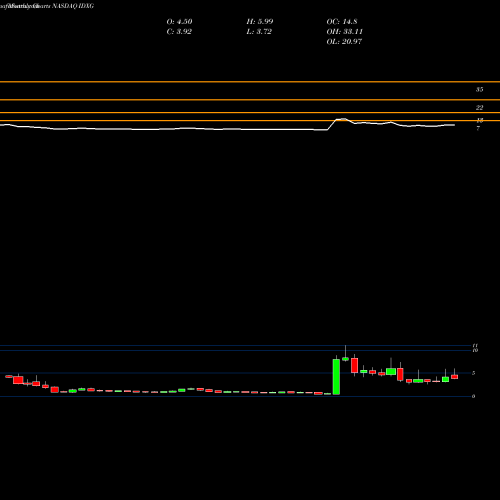Click the tallest green candlestick
This screenshot has width=500, height=500.
click(336, 377)
